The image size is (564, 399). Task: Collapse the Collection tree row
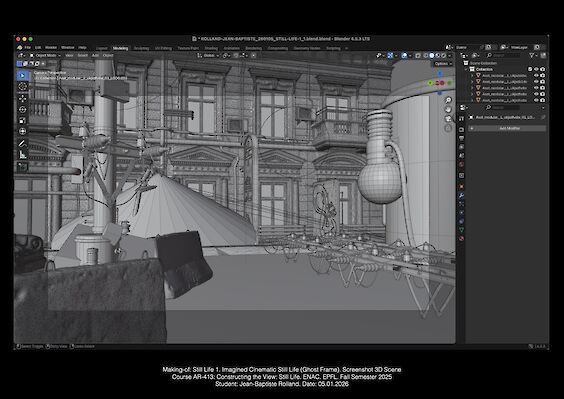point(467,69)
